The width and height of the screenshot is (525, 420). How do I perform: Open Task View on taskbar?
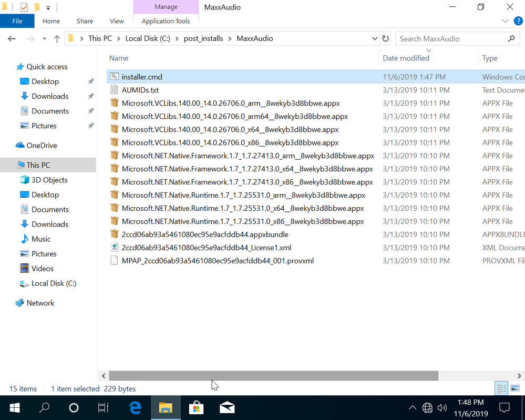[103, 407]
